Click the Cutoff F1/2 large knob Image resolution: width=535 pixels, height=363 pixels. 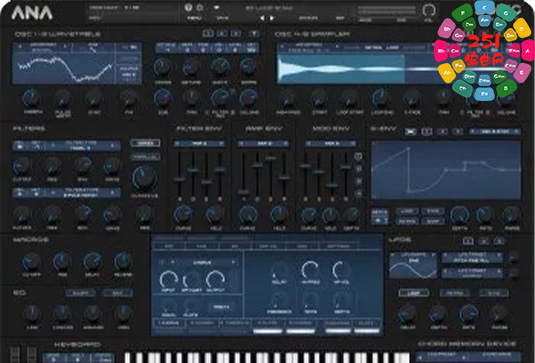[x=144, y=178]
